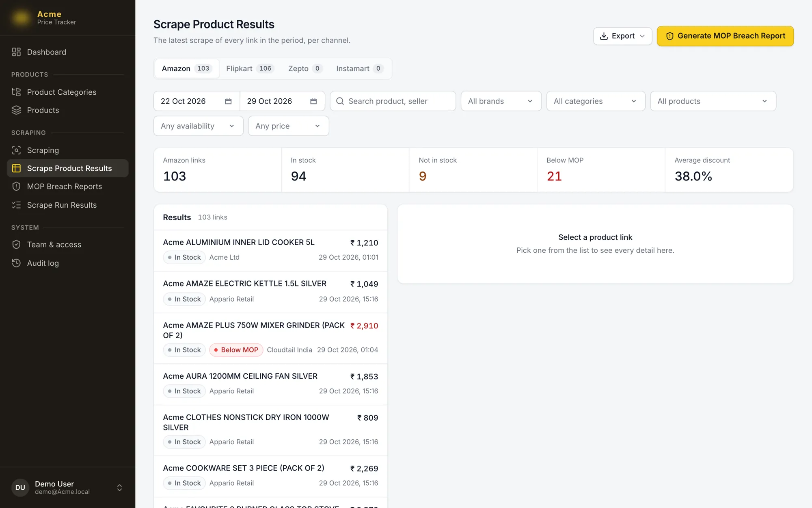Select Acme ALUMINIUM INNER LID COOKER 5L result
The image size is (812, 508).
point(270,250)
